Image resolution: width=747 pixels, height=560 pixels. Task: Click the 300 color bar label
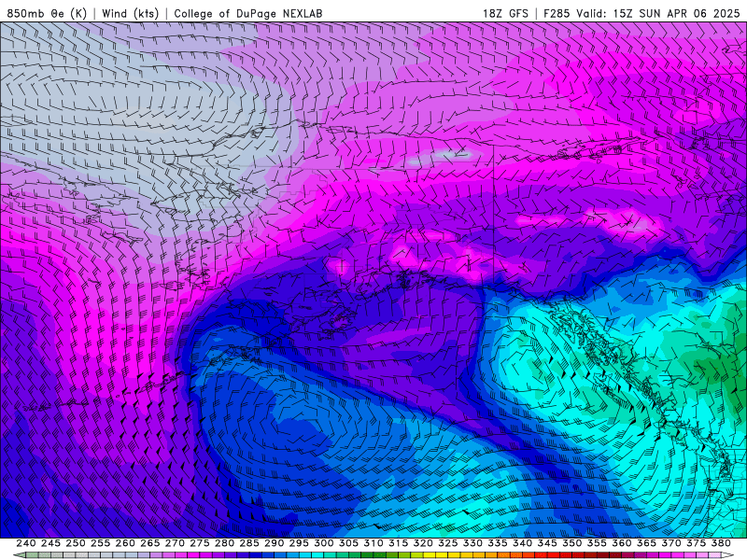coord(323,543)
